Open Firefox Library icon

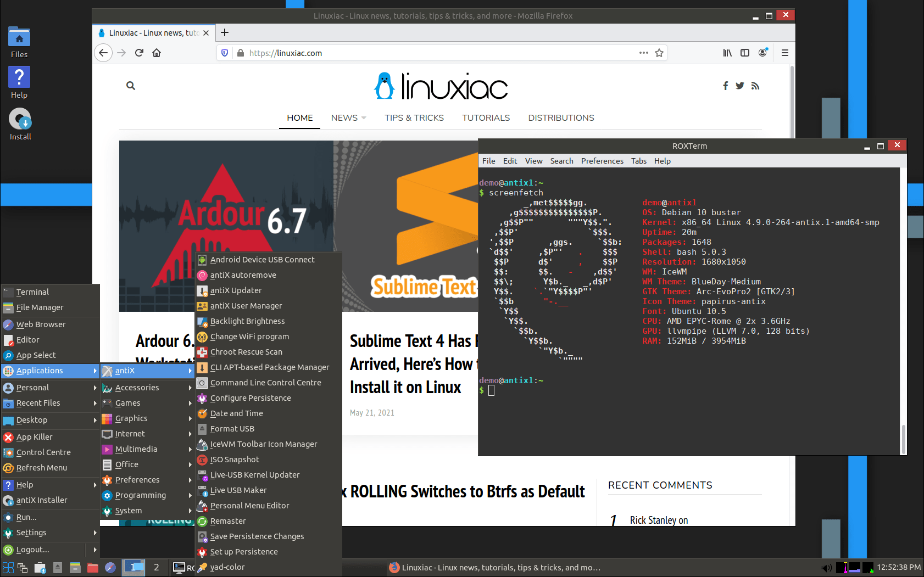coord(727,53)
